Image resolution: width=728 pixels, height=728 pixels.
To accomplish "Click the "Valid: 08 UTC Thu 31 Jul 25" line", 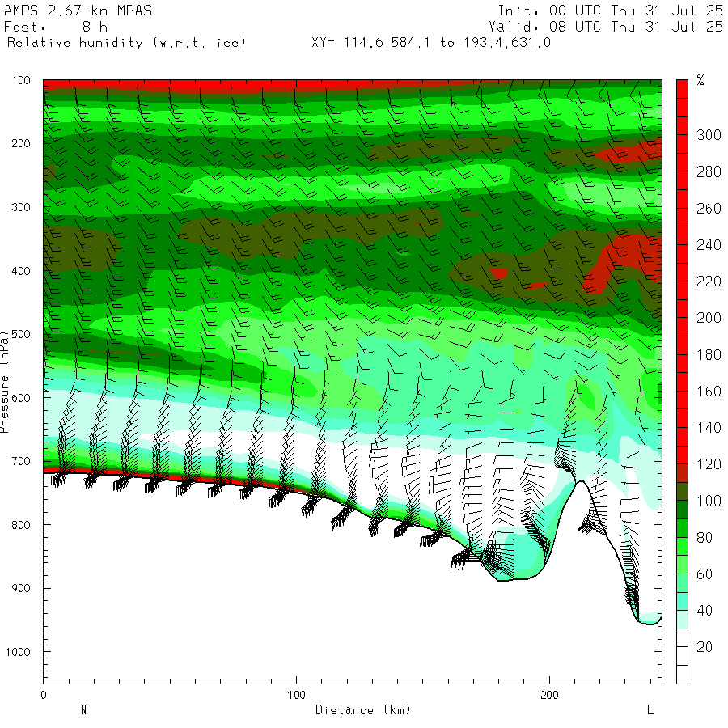I will 605,27.
